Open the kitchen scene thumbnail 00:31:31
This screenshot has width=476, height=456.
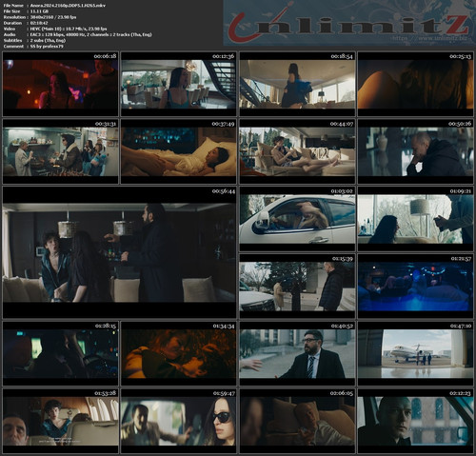(60, 151)
